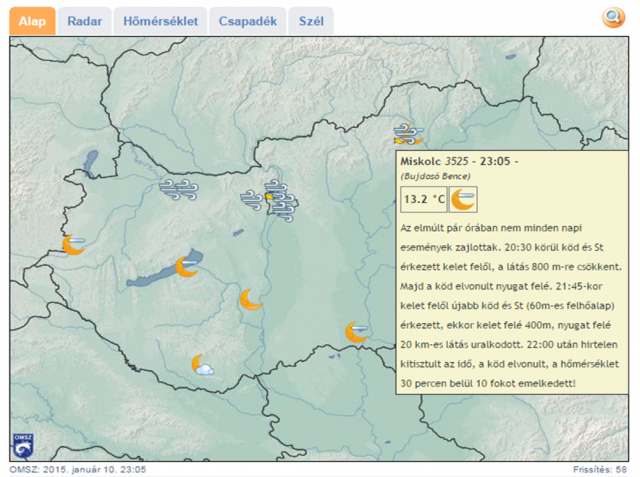640x477 pixels.
Task: Click the orange magnifier search icon
Action: click(613, 18)
